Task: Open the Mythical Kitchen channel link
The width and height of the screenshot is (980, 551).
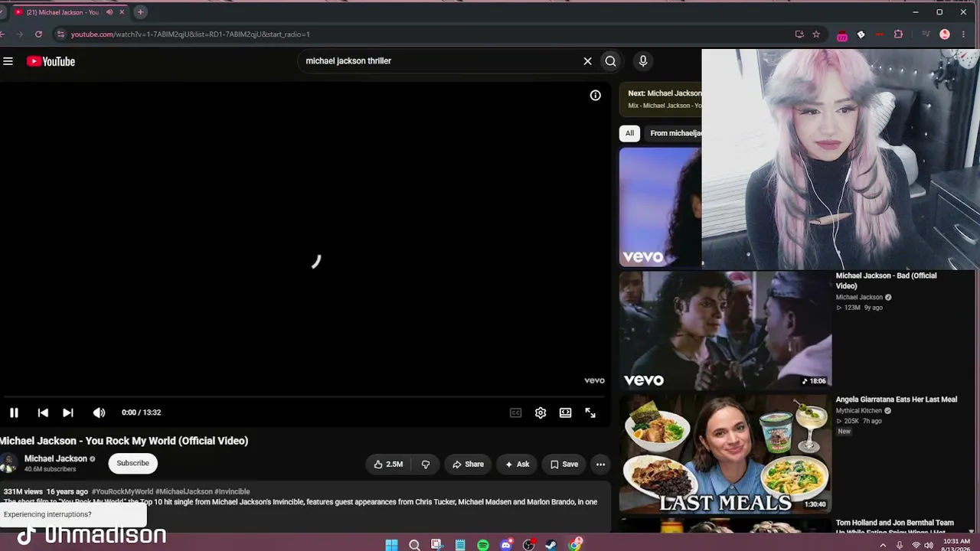Action: coord(859,411)
